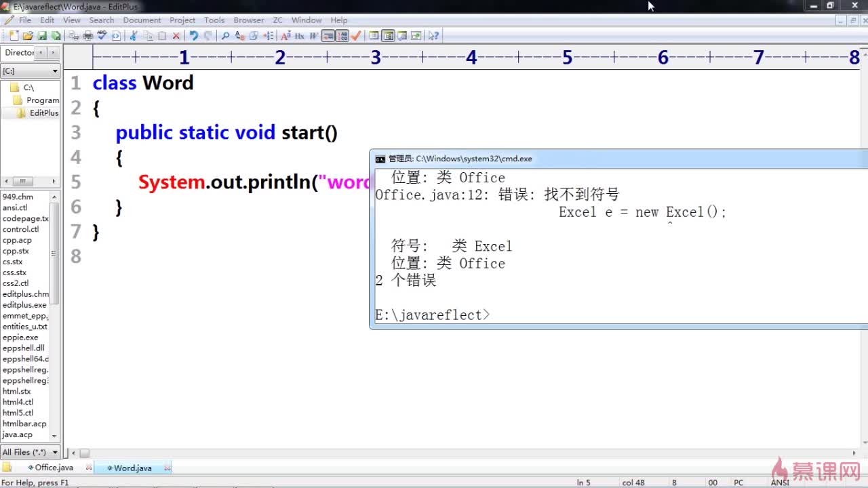The width and height of the screenshot is (868, 488).
Task: Run the ABC spell check icon
Action: click(x=102, y=35)
